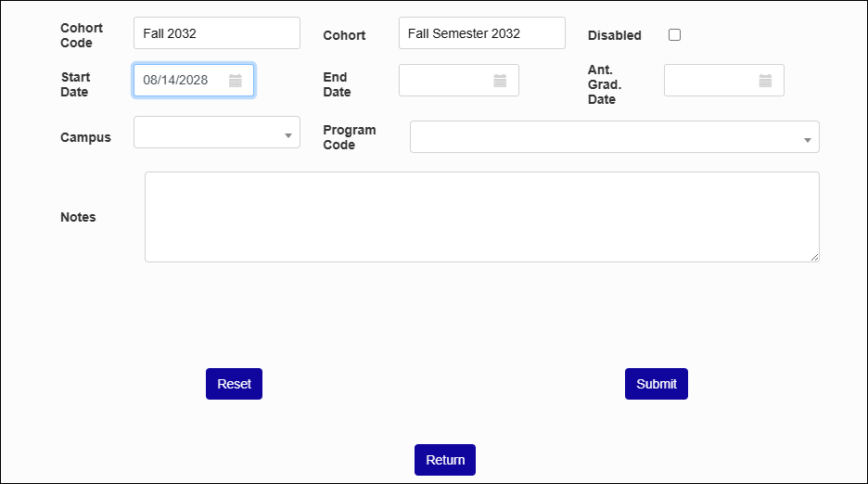868x484 pixels.
Task: Expand the Program Code dropdown
Action: pos(615,137)
